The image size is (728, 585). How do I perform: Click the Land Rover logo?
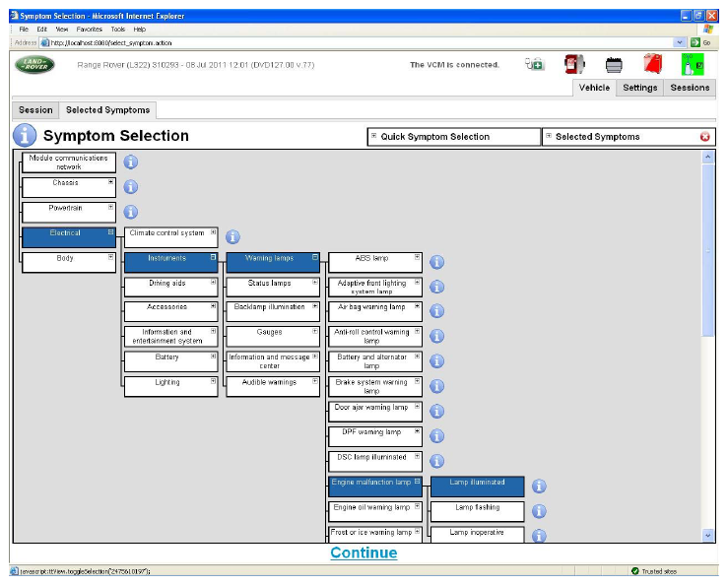point(34,65)
